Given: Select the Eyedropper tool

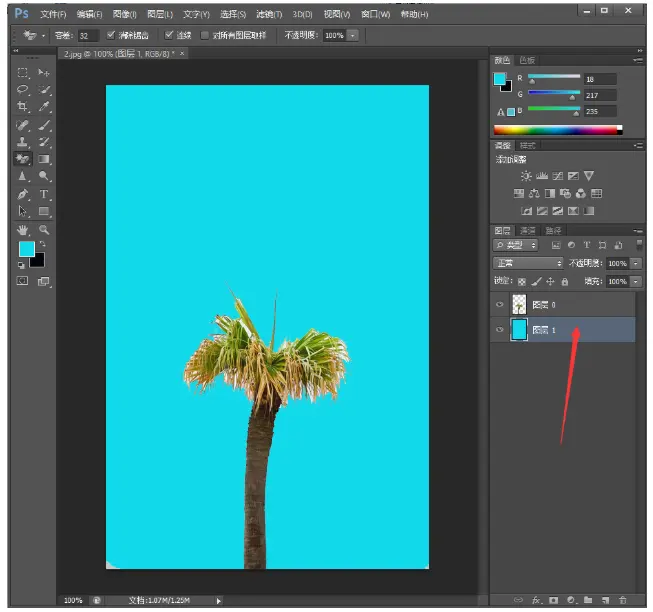Looking at the screenshot, I should click(44, 107).
